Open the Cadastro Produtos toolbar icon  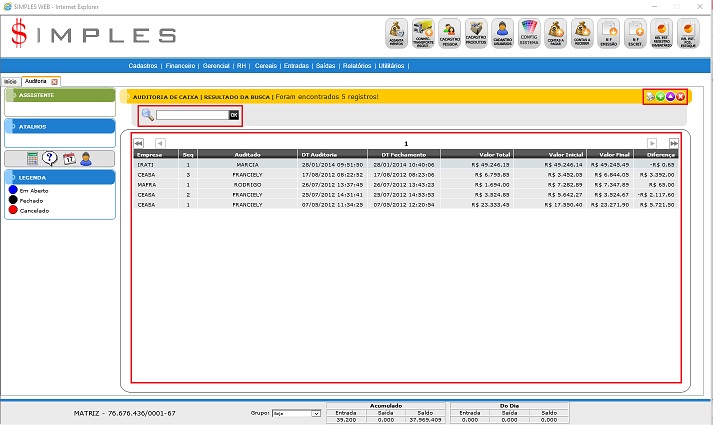click(x=477, y=34)
